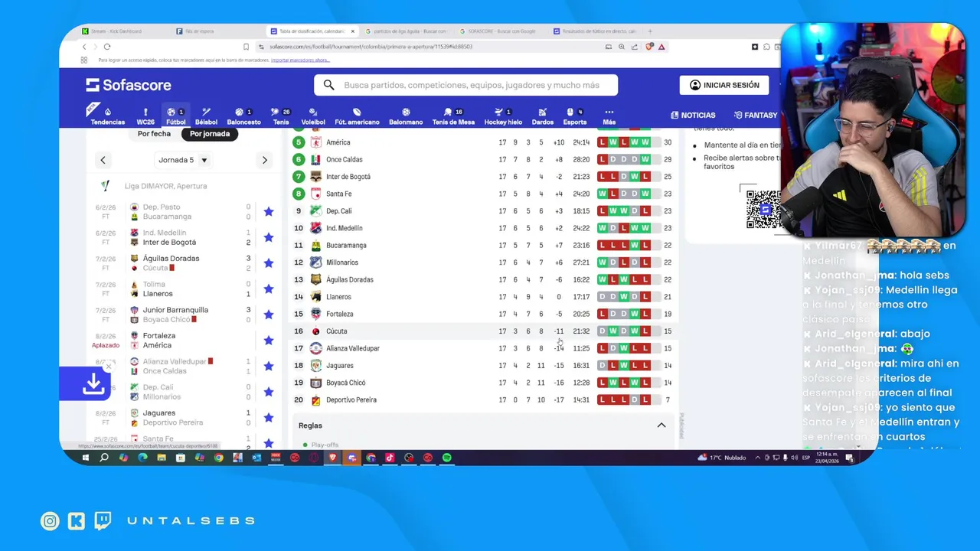The height and width of the screenshot is (551, 980).
Task: Go to the next jornada
Action: pos(265,160)
